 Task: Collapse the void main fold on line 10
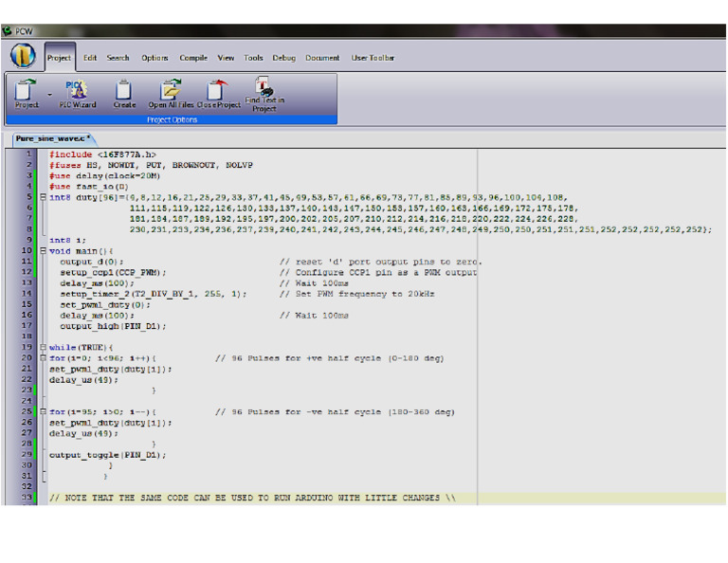tap(43, 250)
